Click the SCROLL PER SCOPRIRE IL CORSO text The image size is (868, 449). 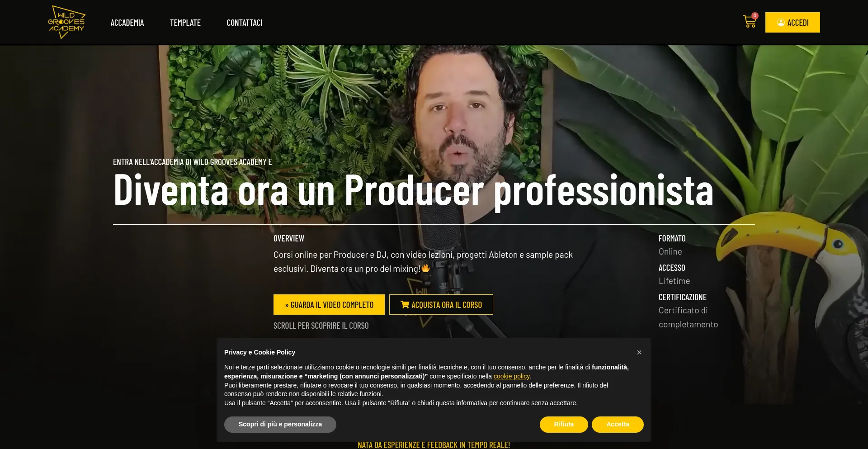tap(321, 326)
